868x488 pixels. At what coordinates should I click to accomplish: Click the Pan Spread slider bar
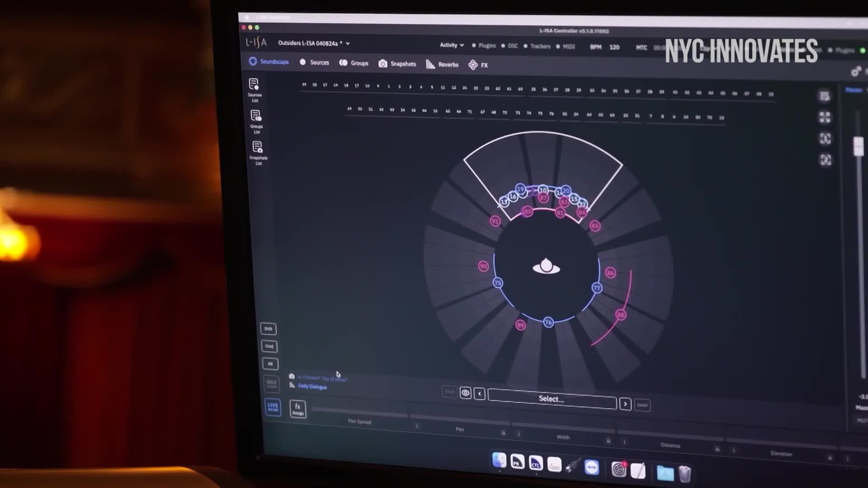(360, 412)
